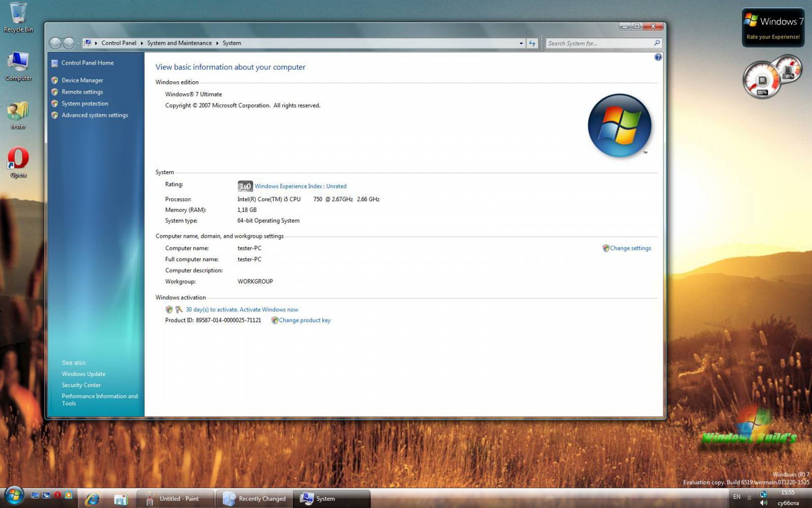
Task: Click the CPU usage meter gadget
Action: (762, 80)
